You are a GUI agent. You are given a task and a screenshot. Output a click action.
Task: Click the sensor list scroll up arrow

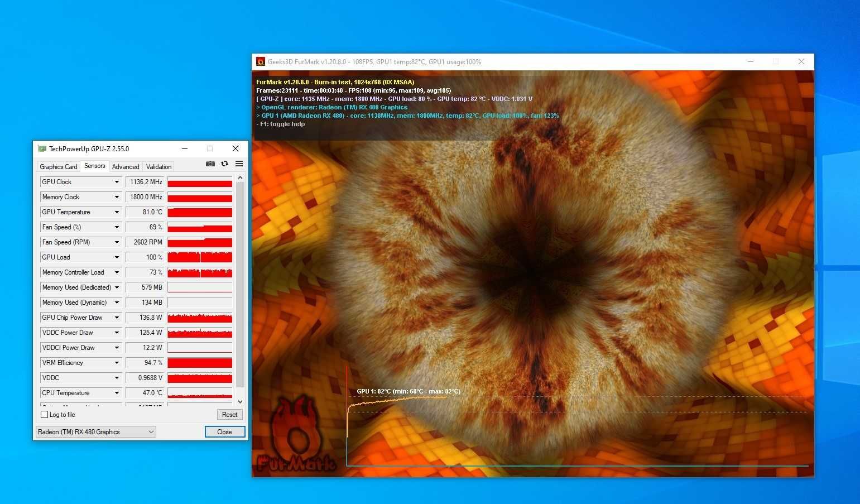click(241, 178)
